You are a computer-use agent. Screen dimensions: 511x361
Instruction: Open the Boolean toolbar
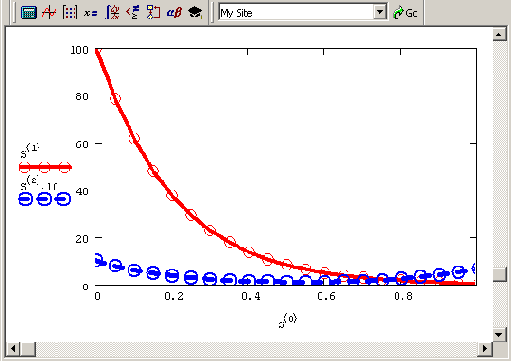click(133, 13)
